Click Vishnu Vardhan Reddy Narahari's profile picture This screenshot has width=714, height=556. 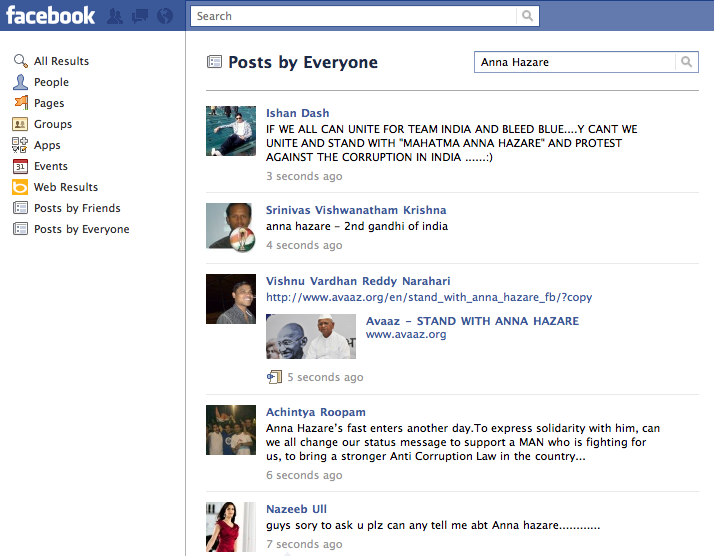(x=231, y=299)
